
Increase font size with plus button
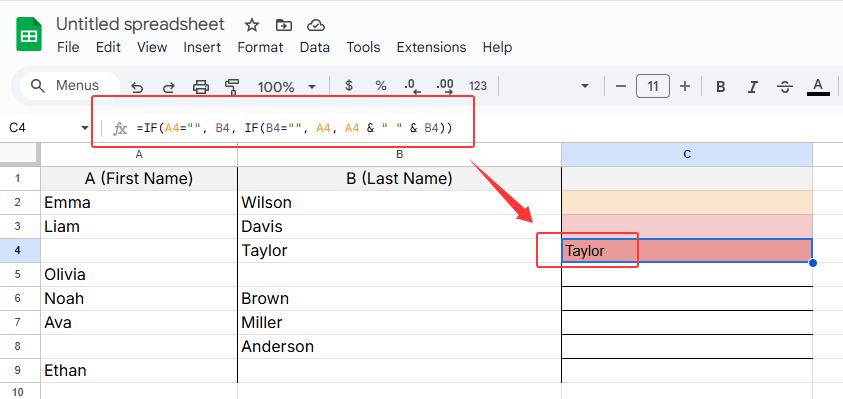click(685, 86)
